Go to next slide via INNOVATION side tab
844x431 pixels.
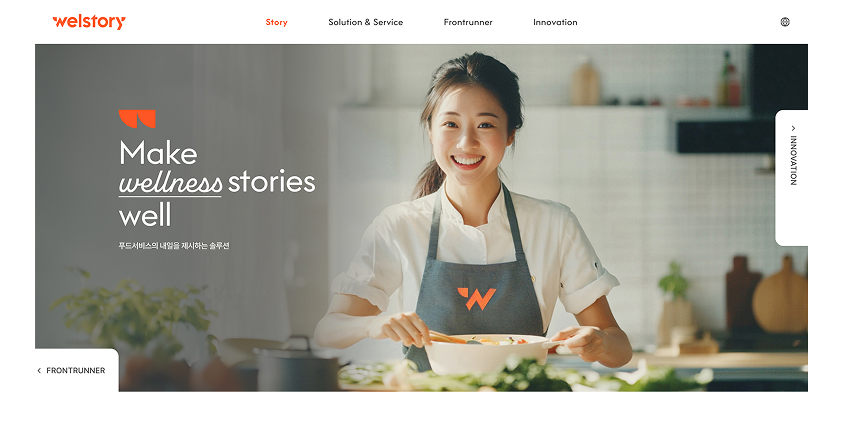tap(792, 178)
